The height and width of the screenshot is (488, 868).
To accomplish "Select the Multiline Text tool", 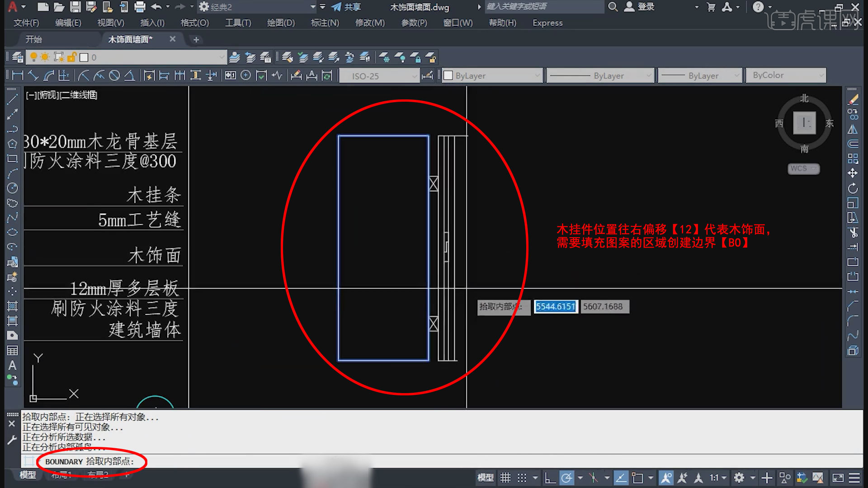I will coord(12,366).
